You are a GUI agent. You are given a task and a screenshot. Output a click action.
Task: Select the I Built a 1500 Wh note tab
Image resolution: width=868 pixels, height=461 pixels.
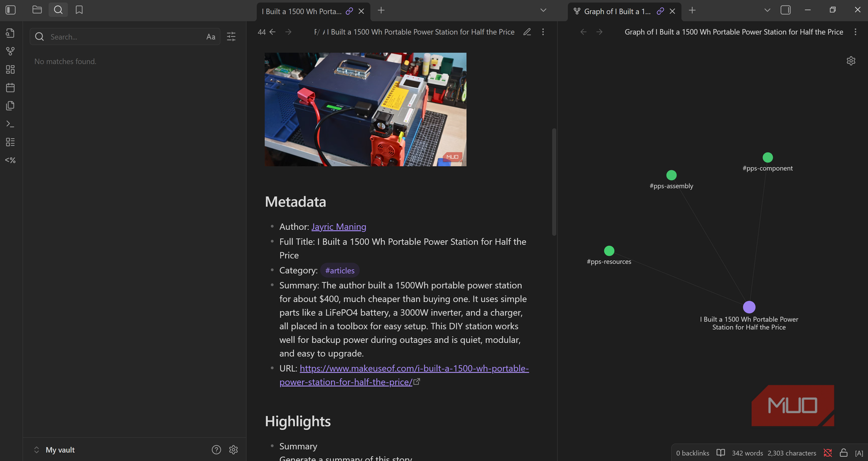coord(301,11)
